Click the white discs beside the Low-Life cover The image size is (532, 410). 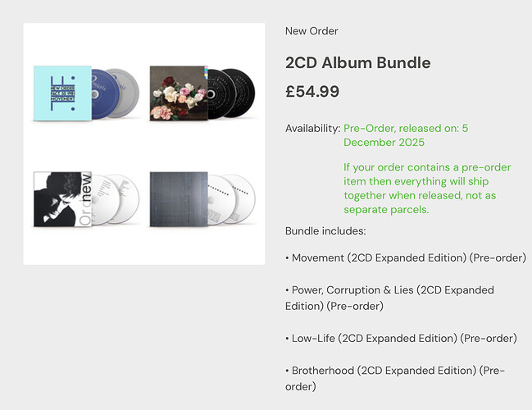[116, 197]
